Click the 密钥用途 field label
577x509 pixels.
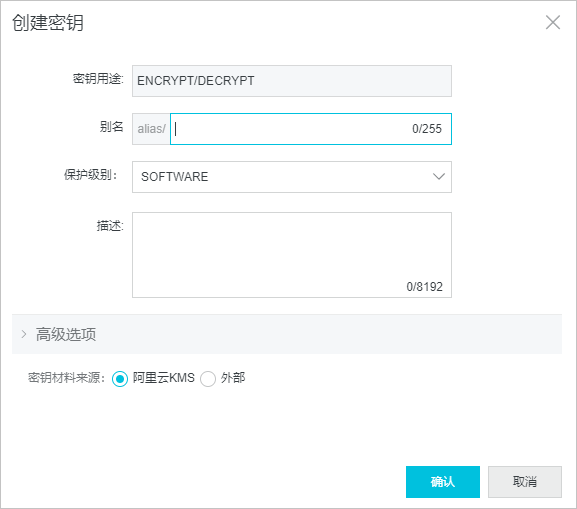pos(98,78)
